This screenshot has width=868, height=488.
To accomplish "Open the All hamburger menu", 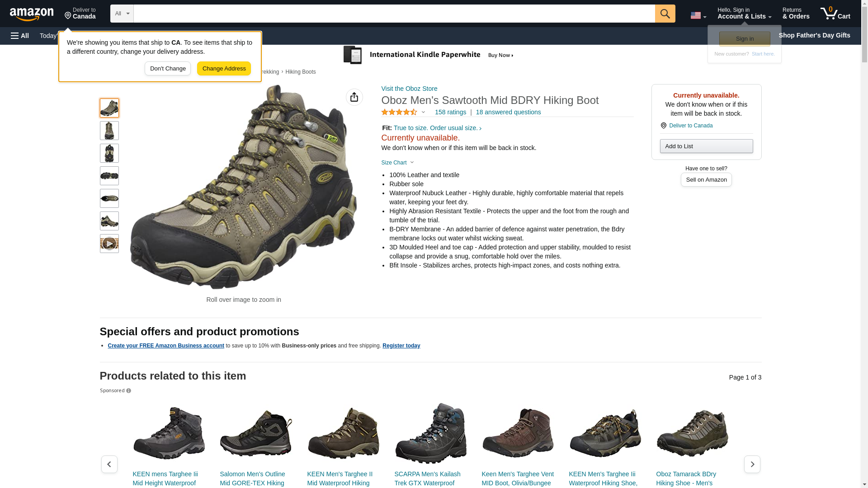I will point(20,36).
